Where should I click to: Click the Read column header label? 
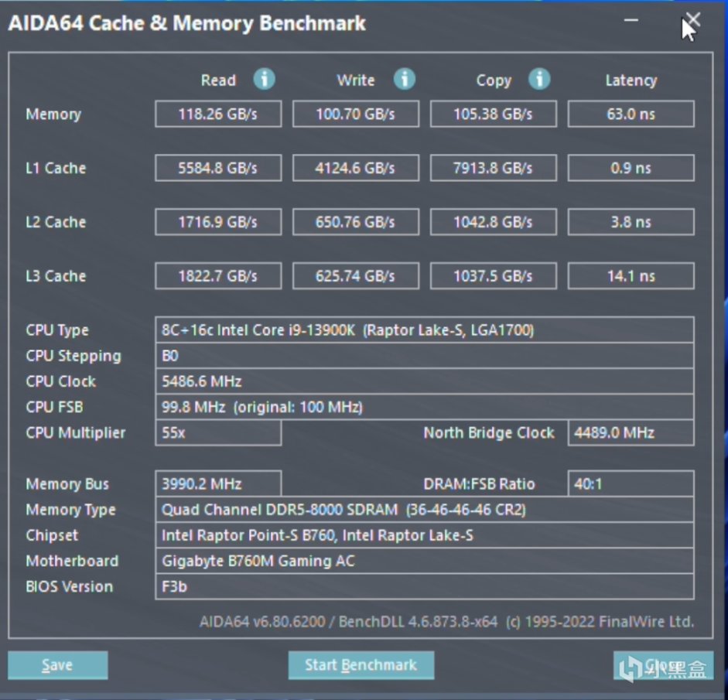point(218,80)
